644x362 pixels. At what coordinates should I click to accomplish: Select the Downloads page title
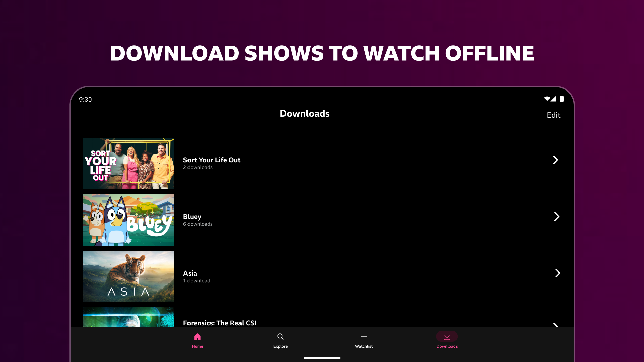(x=305, y=113)
